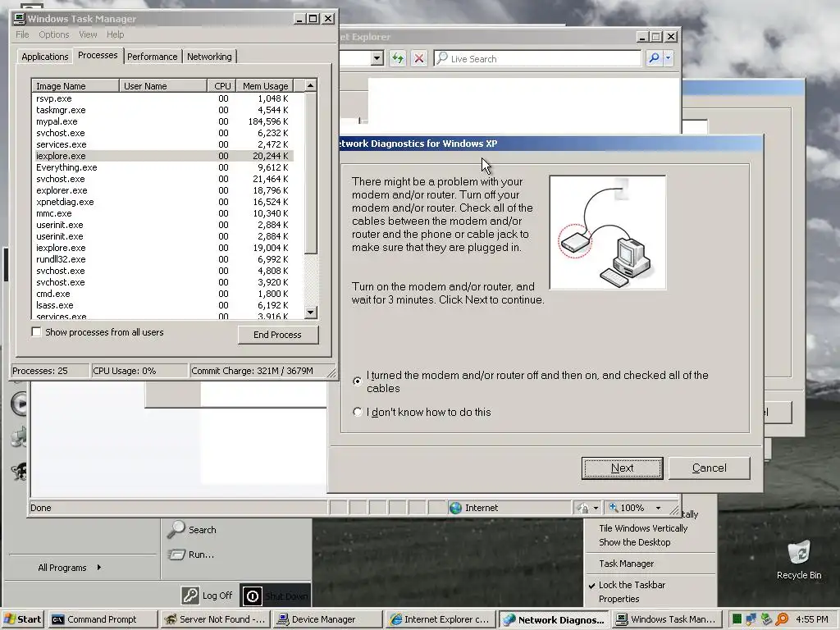
Task: Click the media player icon on Start menu
Action: [20, 404]
